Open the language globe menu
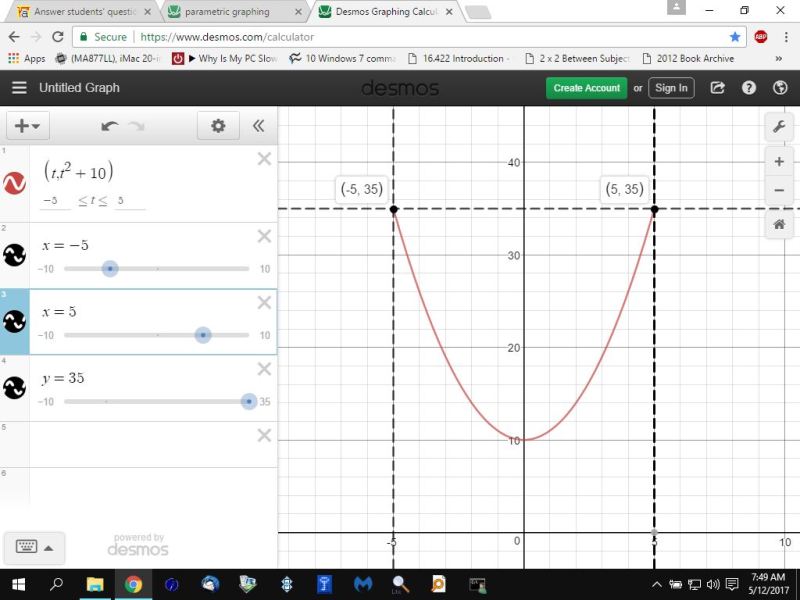 (x=780, y=88)
